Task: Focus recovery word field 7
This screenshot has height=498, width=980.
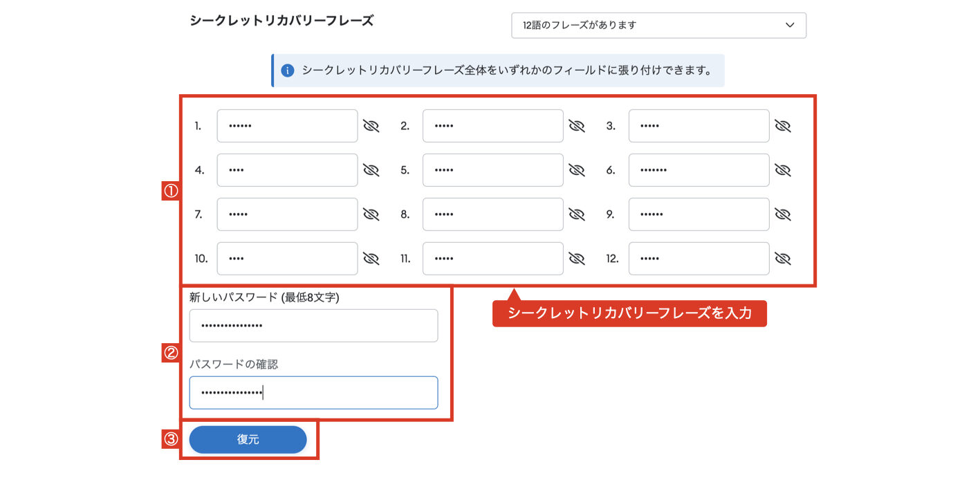Action: [287, 214]
